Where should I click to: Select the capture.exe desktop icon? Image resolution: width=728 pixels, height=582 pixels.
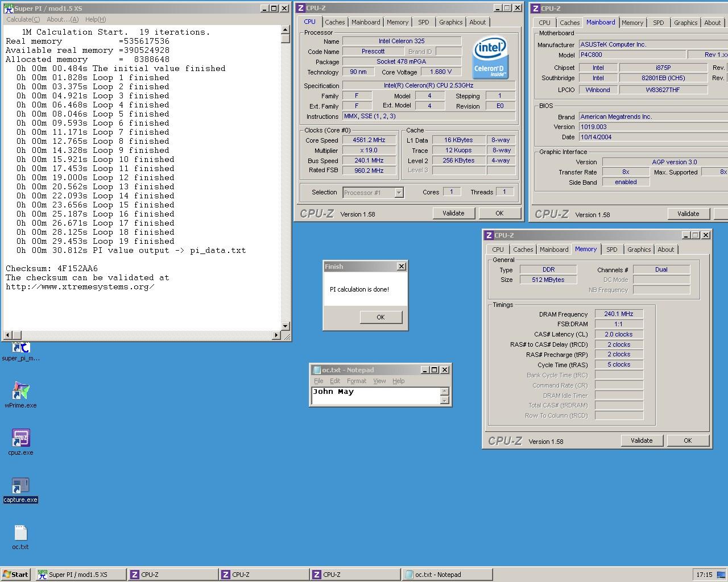click(x=20, y=490)
